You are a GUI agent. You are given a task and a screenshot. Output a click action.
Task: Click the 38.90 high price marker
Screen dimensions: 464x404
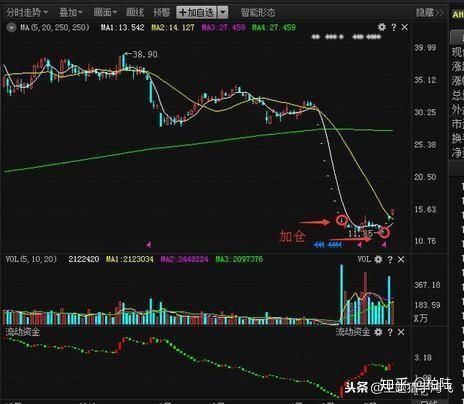(145, 54)
